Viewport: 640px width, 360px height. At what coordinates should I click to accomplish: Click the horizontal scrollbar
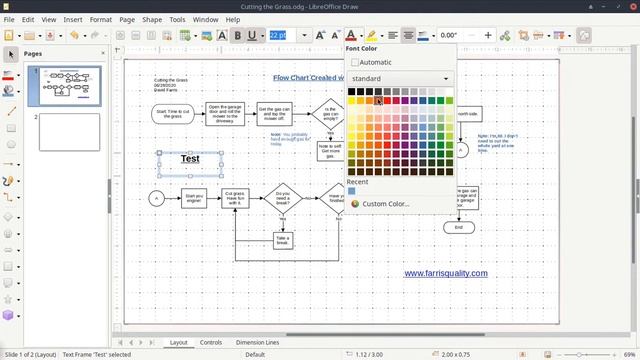[x=385, y=335]
